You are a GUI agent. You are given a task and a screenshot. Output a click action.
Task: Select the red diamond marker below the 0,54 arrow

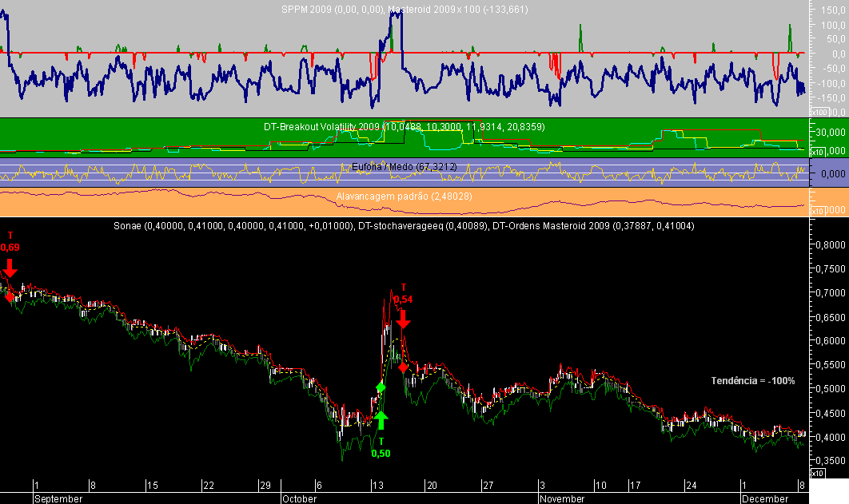[x=403, y=367]
